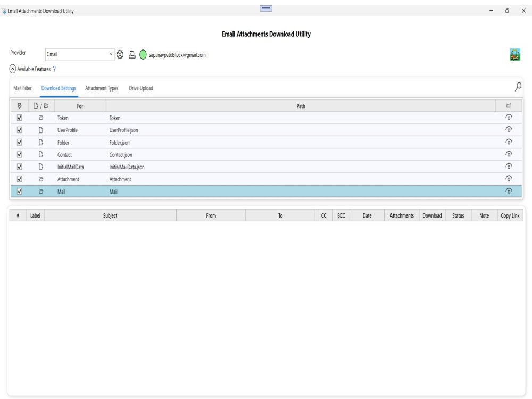532x399 pixels.
Task: Click the Download column header
Action: (x=432, y=215)
